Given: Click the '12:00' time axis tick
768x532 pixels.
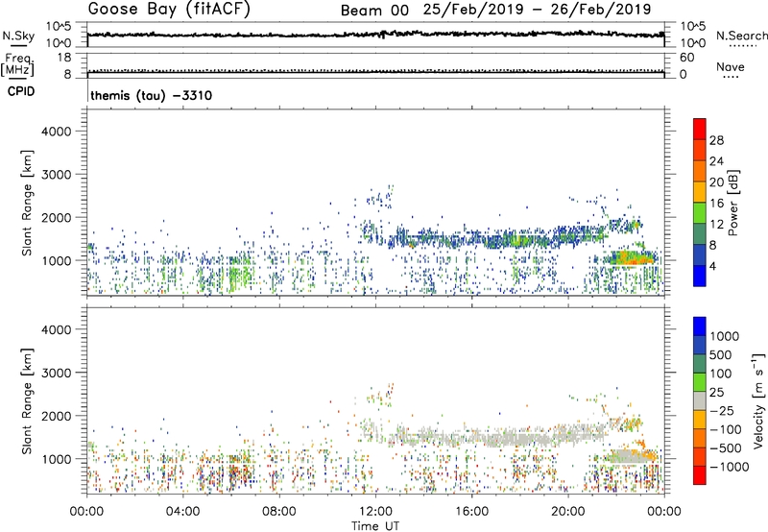Looking at the screenshot, I should coord(375,512).
